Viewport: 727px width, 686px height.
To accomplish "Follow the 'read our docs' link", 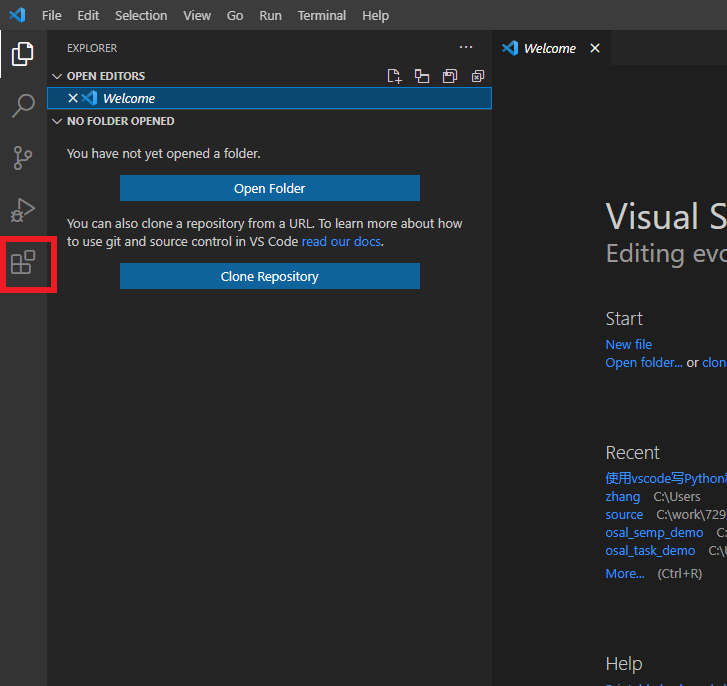I will coord(341,241).
